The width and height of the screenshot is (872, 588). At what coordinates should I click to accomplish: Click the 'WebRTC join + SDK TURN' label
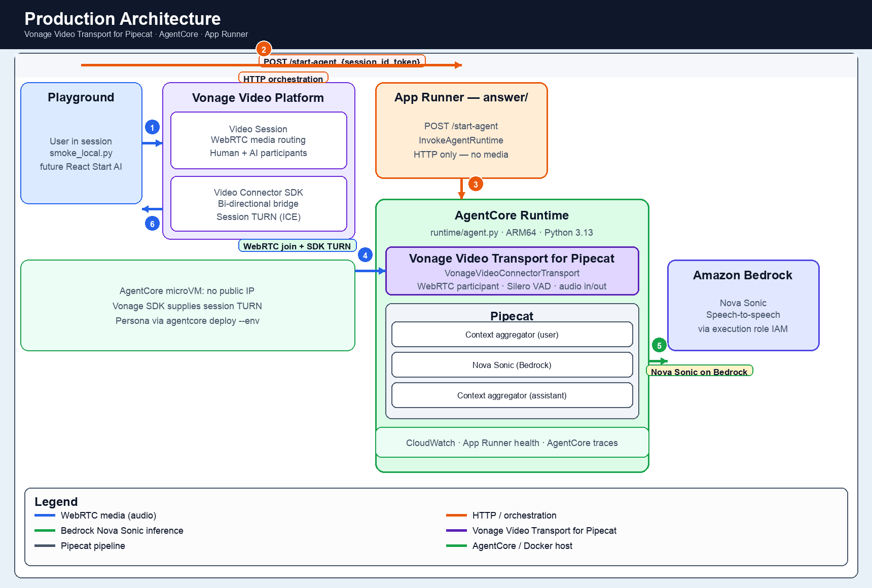[297, 246]
